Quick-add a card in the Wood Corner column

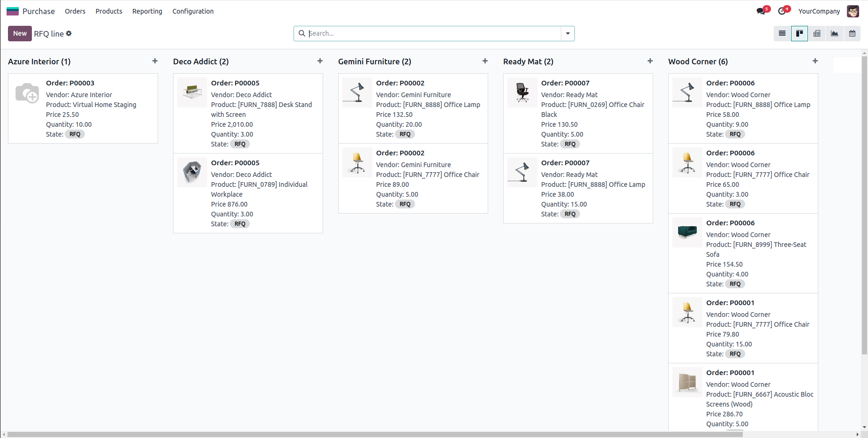(815, 61)
